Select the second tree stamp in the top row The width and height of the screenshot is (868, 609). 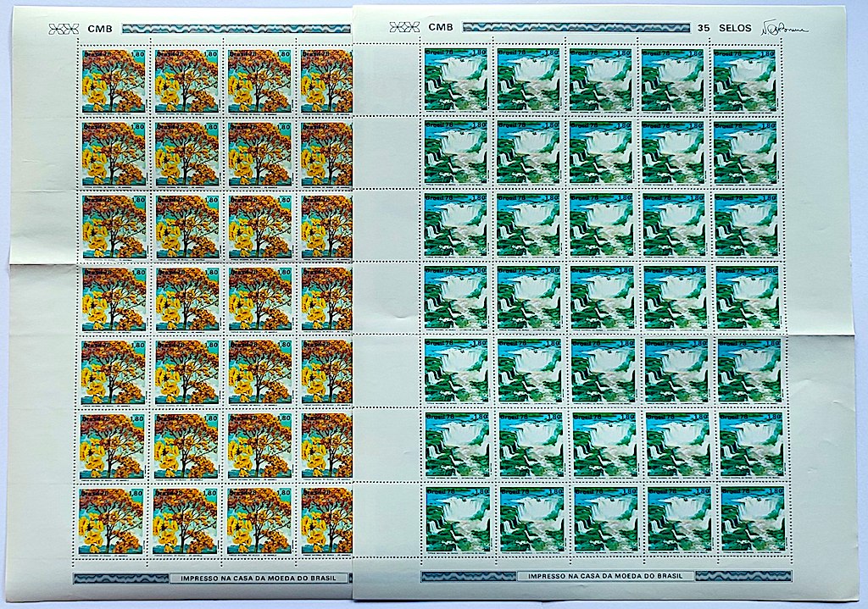186,80
